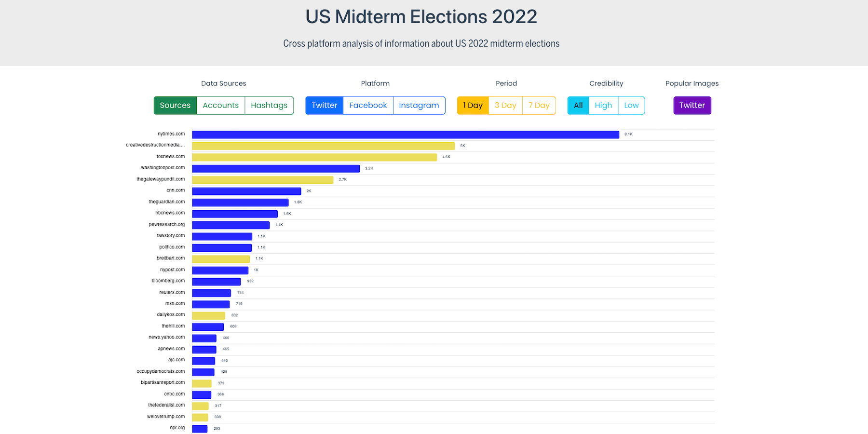Click the npr.org label

(x=177, y=428)
